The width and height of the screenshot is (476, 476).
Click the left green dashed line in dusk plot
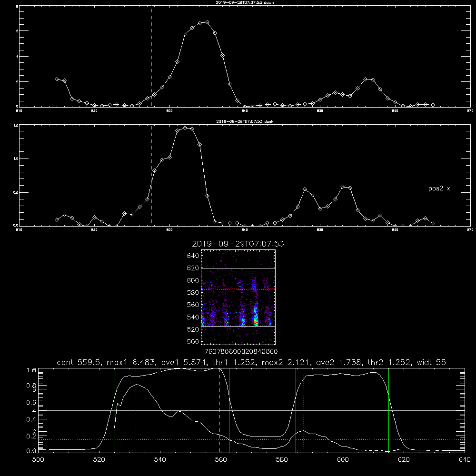point(151,175)
